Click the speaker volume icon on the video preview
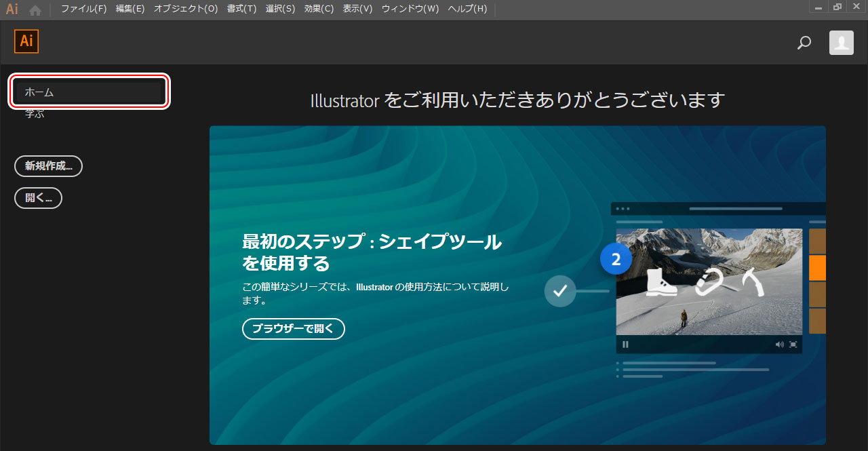This screenshot has height=451, width=868. [x=780, y=345]
